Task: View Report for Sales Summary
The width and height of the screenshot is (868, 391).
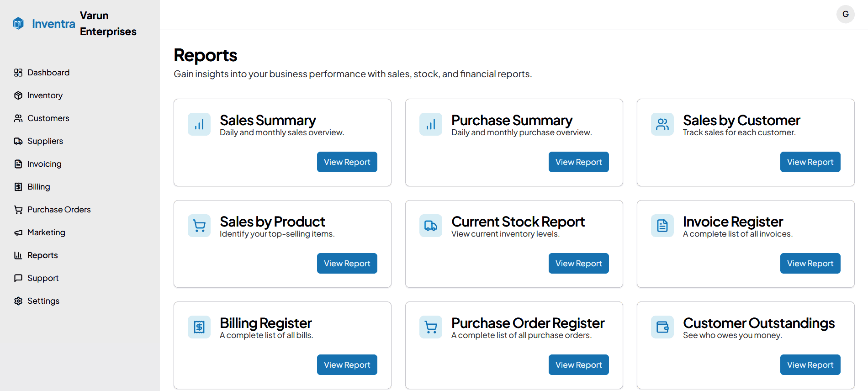Action: pyautogui.click(x=347, y=162)
